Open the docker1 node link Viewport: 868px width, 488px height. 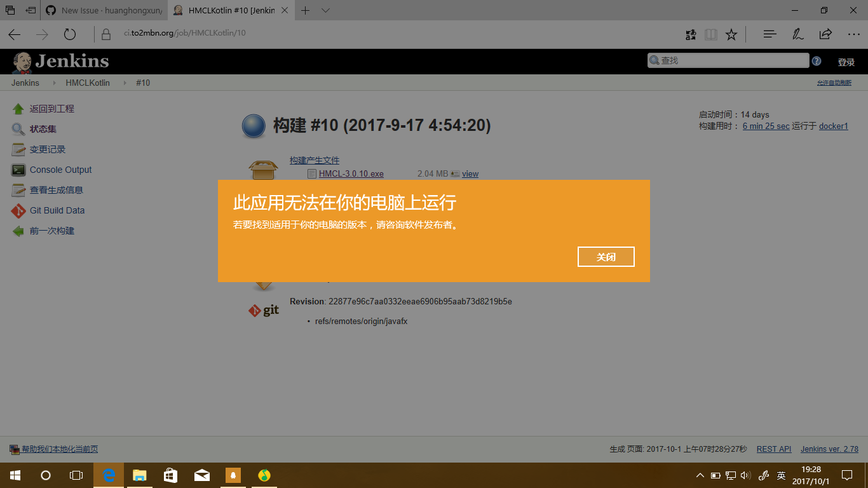(x=834, y=126)
